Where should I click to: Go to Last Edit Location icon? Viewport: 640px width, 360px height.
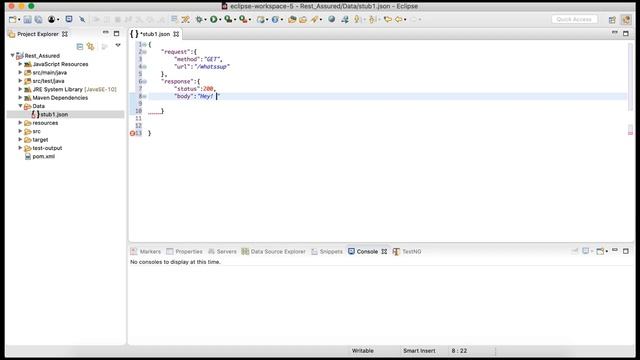(x=387, y=19)
